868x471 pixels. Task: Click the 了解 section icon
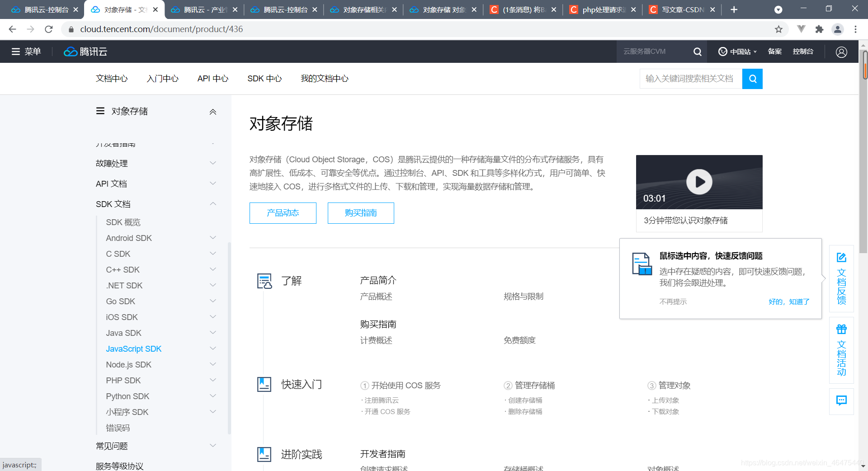[x=264, y=281]
